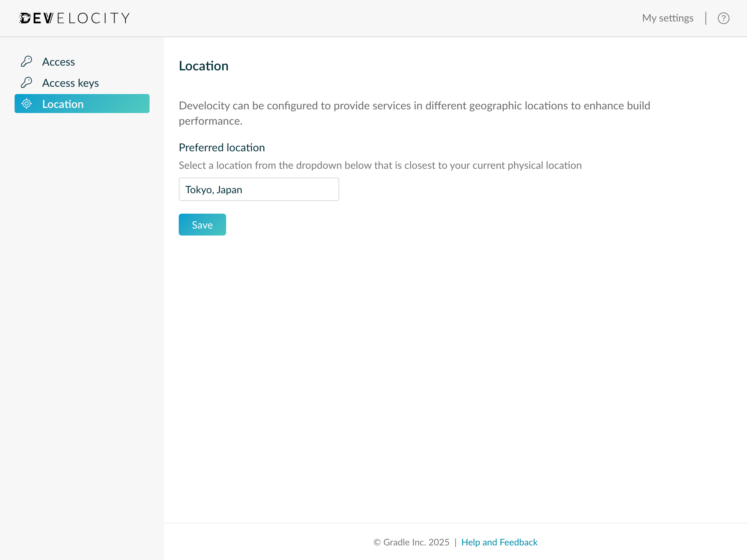The width and height of the screenshot is (747, 560).
Task: Click the help icon in the header
Action: click(724, 18)
